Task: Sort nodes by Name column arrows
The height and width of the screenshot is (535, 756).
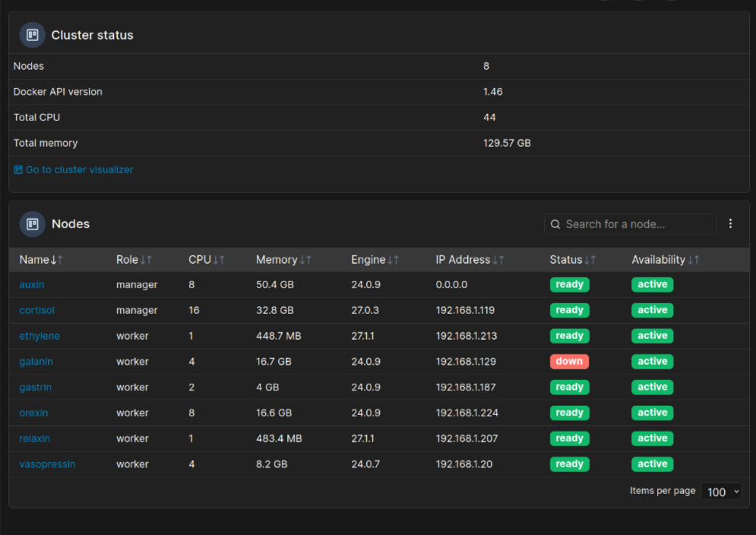Action: (56, 260)
